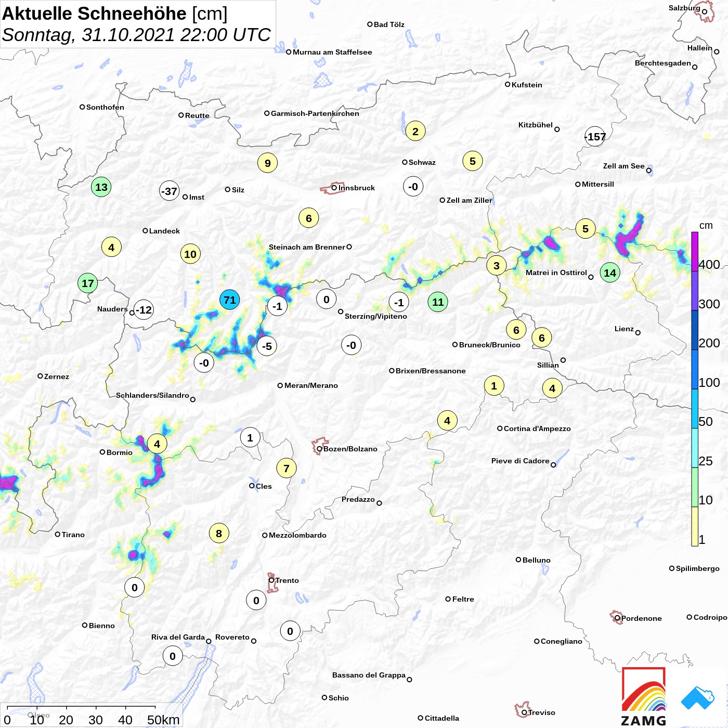Click the green 14 marker near Matrei
728x728 pixels.
(x=610, y=272)
